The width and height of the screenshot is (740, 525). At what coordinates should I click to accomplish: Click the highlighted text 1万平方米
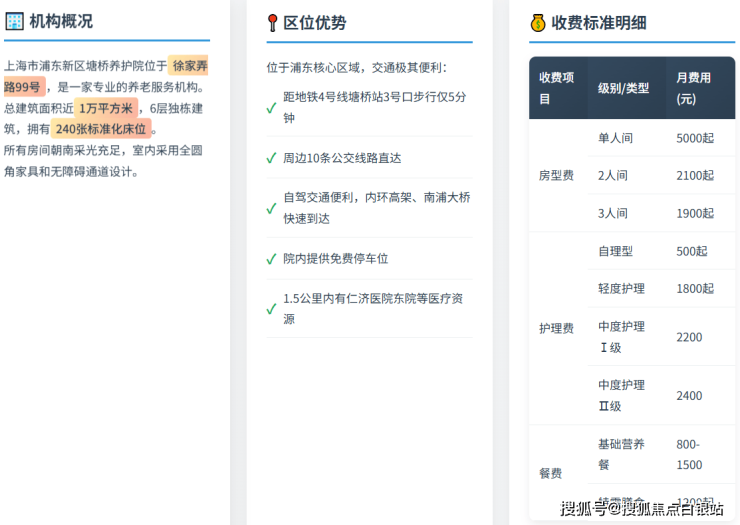point(106,108)
